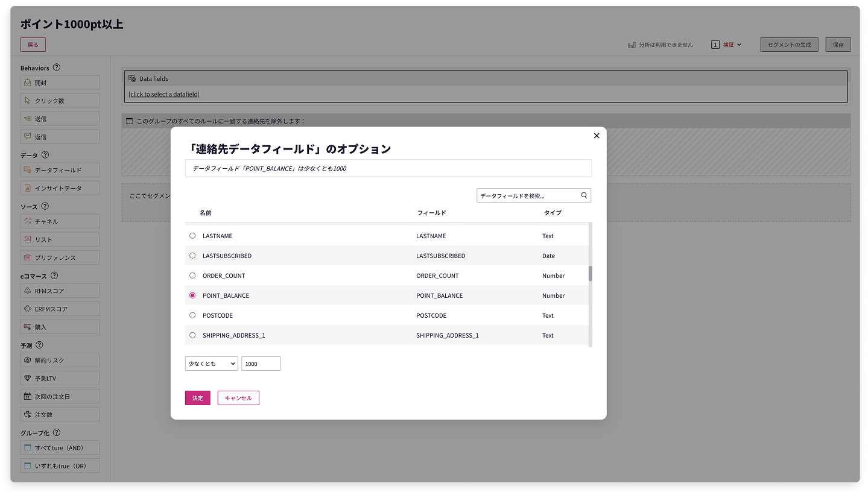The image size is (868, 495).
Task: Click the 開封 envelope icon in sidebar
Action: tap(28, 83)
